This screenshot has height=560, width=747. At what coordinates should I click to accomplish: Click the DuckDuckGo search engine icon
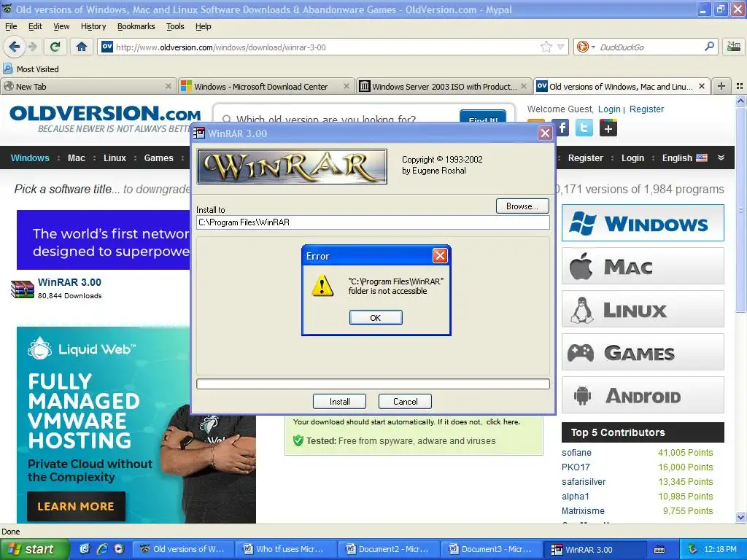(x=582, y=47)
